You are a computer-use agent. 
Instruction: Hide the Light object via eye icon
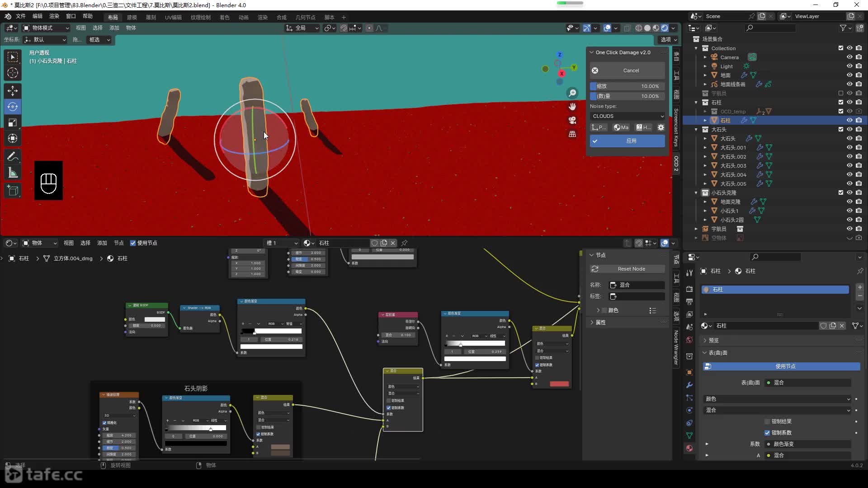point(849,66)
